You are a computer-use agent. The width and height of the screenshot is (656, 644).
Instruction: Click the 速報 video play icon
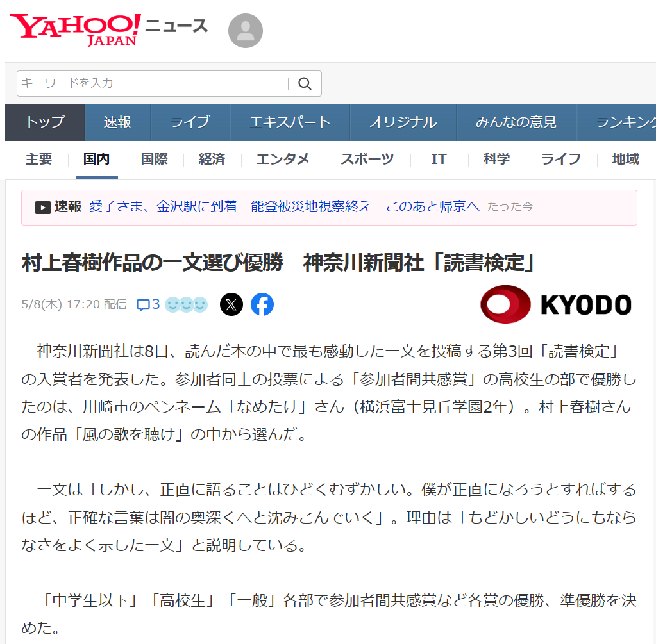point(43,207)
